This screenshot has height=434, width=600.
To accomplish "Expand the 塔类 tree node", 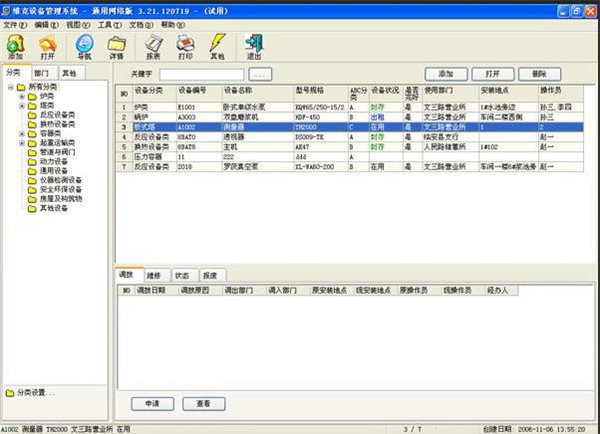I will (22, 106).
